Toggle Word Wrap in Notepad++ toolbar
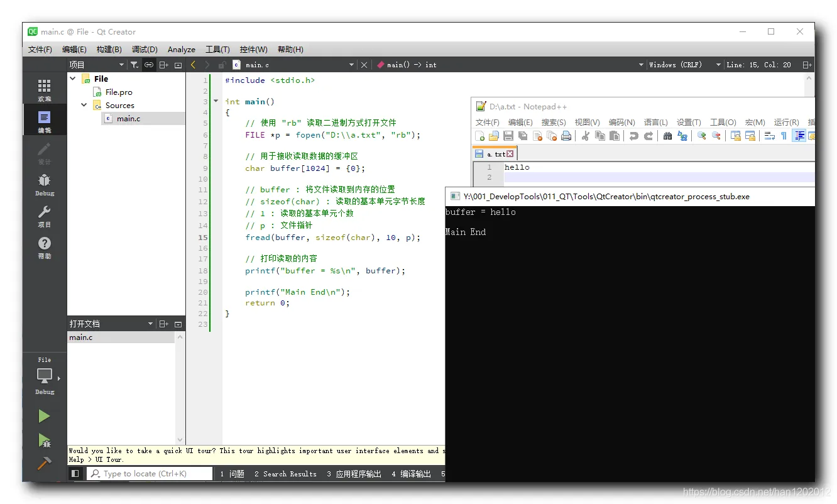Image resolution: width=837 pixels, height=504 pixels. click(770, 136)
